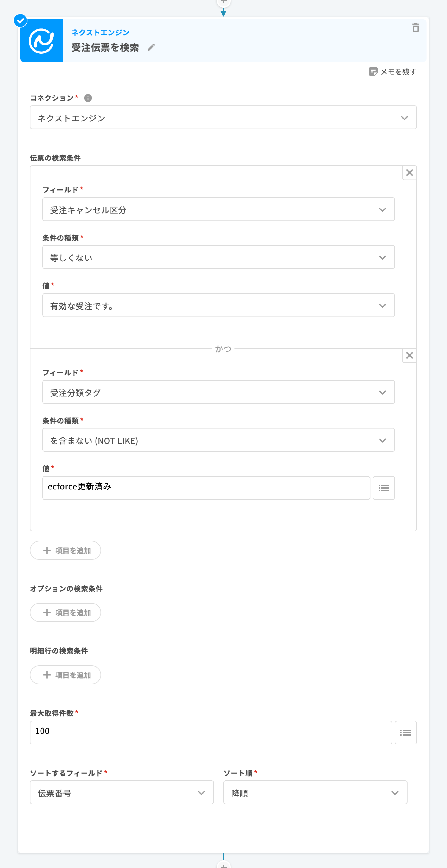Remove the second search condition with X
The height and width of the screenshot is (868, 447).
(x=409, y=356)
